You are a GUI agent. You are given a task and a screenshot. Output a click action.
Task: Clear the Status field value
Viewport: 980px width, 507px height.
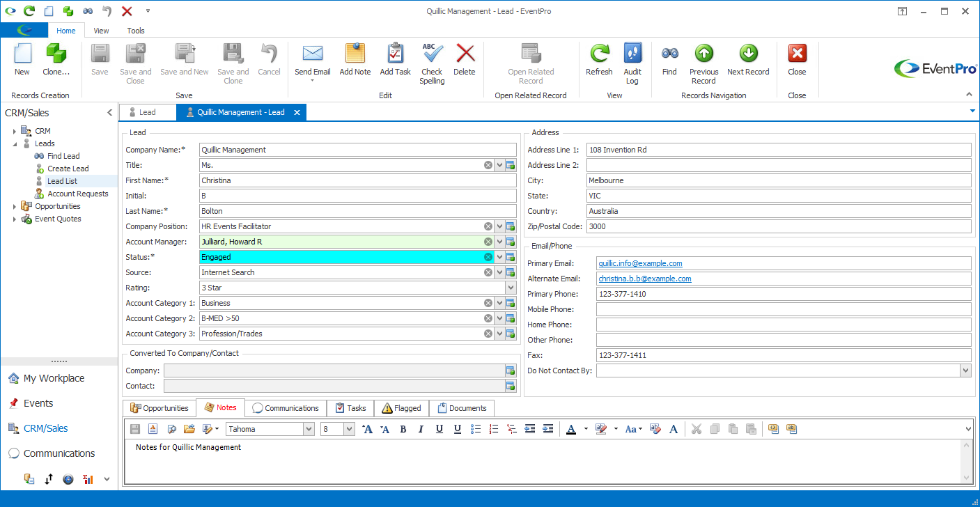tap(488, 257)
